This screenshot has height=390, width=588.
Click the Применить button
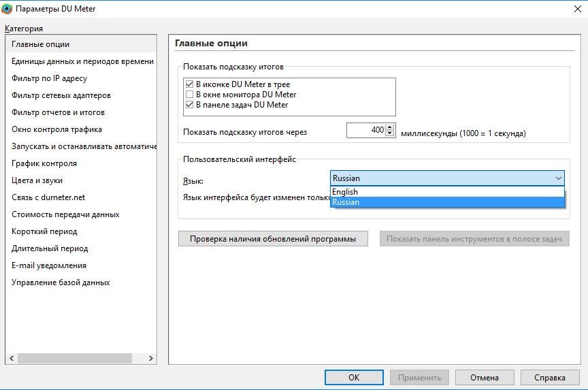(x=419, y=377)
